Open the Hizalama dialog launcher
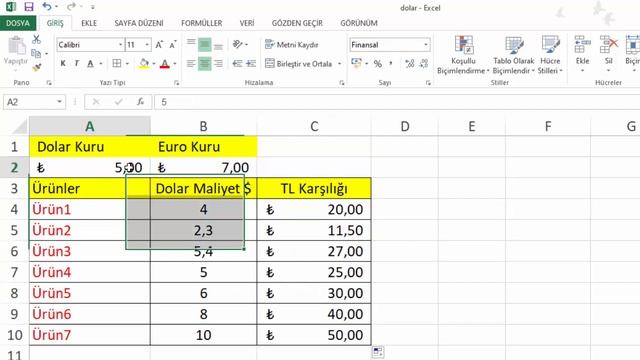640x360 pixels. click(342, 83)
